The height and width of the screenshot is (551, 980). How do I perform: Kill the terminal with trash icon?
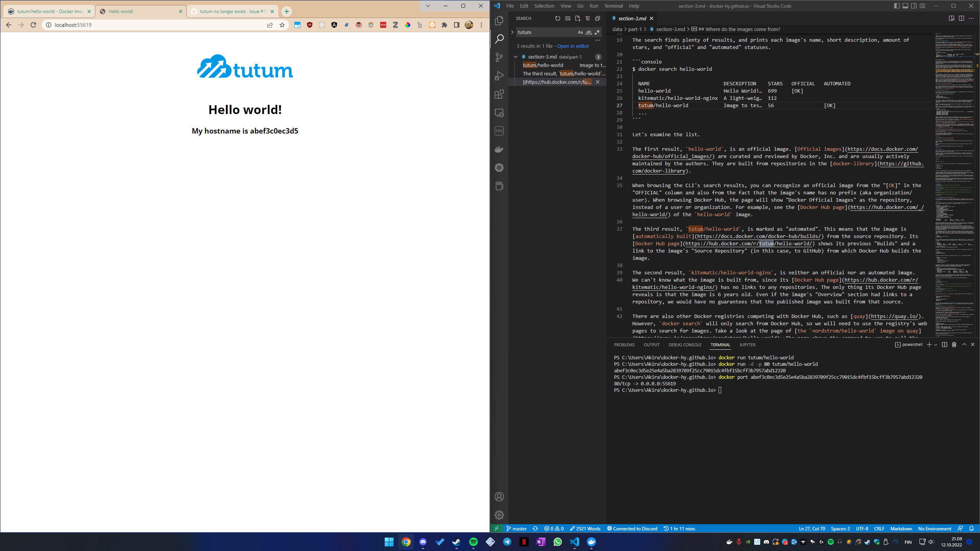(x=954, y=345)
